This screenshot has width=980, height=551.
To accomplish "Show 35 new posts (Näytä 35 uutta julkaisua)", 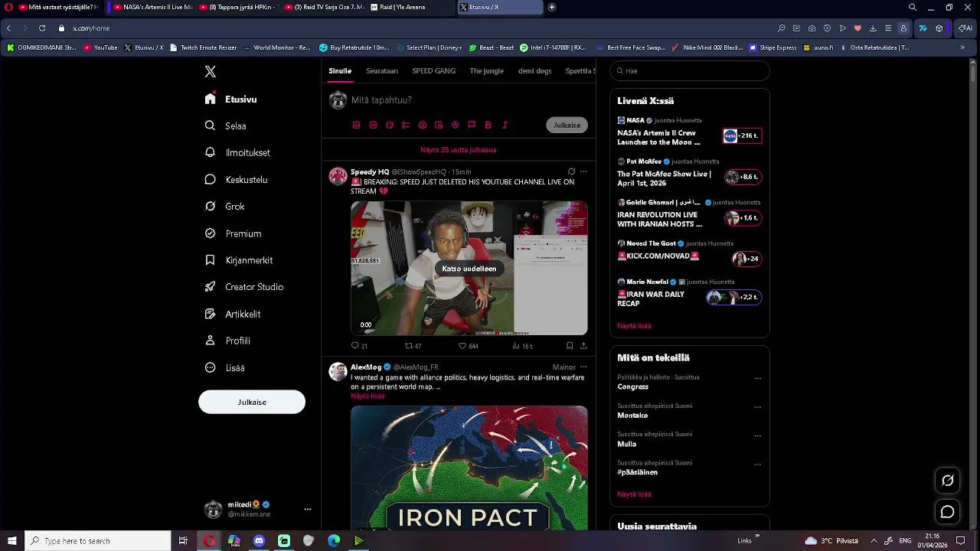I will click(x=458, y=150).
